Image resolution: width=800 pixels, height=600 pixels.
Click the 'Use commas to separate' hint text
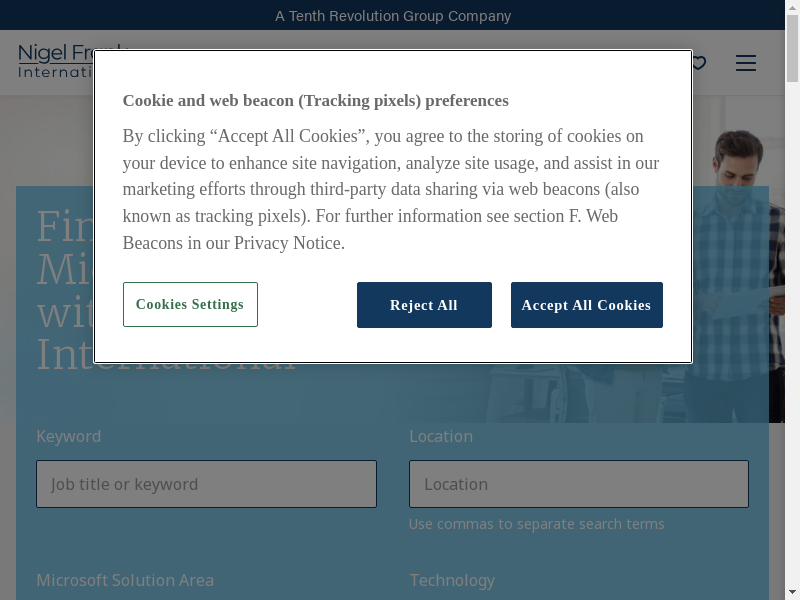[x=536, y=524]
